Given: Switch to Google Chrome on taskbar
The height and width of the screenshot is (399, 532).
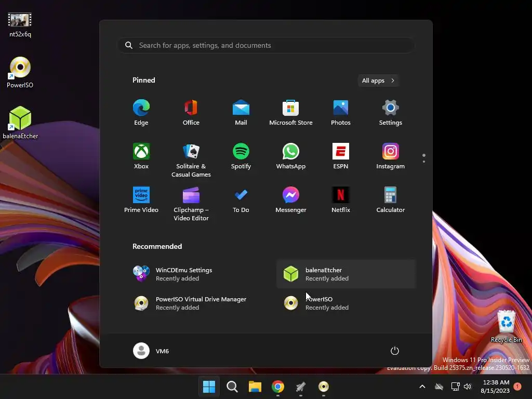Looking at the screenshot, I should [x=278, y=387].
